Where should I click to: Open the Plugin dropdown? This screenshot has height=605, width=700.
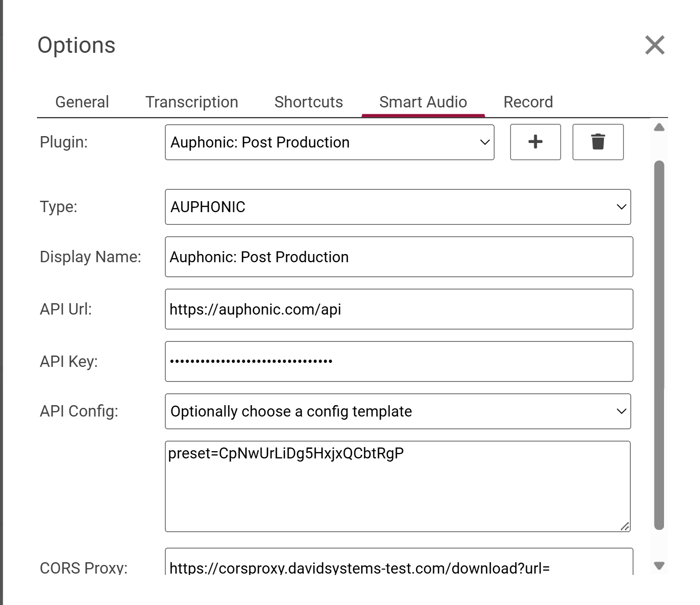(x=329, y=142)
